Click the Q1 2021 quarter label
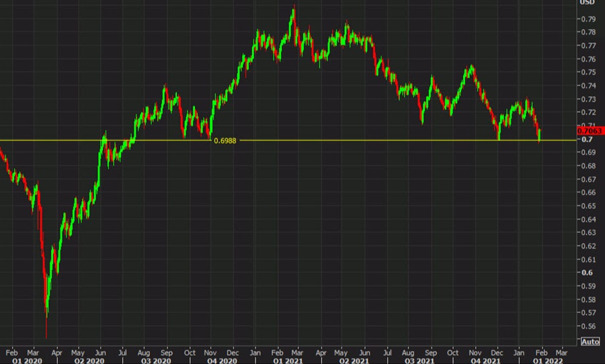Screen dimensions: 605x364 tap(288, 361)
